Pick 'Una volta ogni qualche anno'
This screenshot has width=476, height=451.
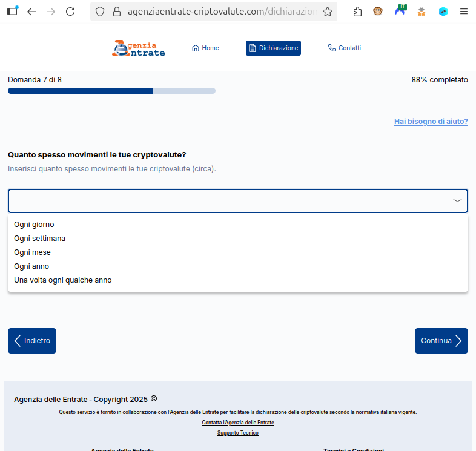point(62,280)
